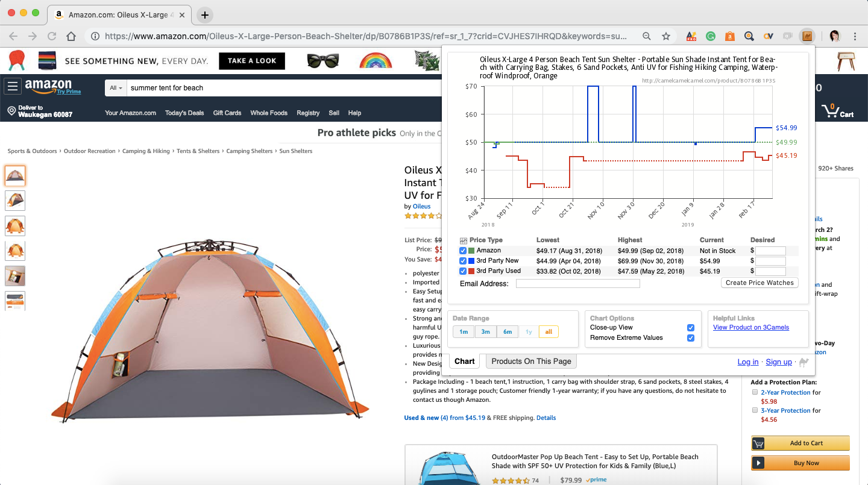Image resolution: width=868 pixels, height=485 pixels.
Task: Uncheck the 3rd Party New checkbox
Action: 463,261
